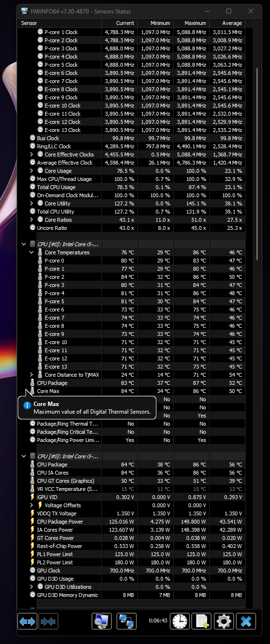Screen dimensions: 270x644
Task: Click the Maximum column header
Action: [x=190, y=23]
